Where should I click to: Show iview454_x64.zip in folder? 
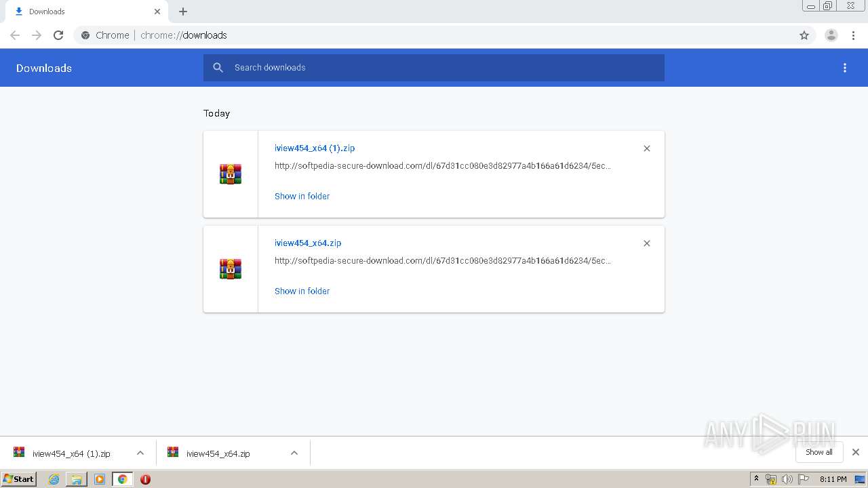click(302, 291)
